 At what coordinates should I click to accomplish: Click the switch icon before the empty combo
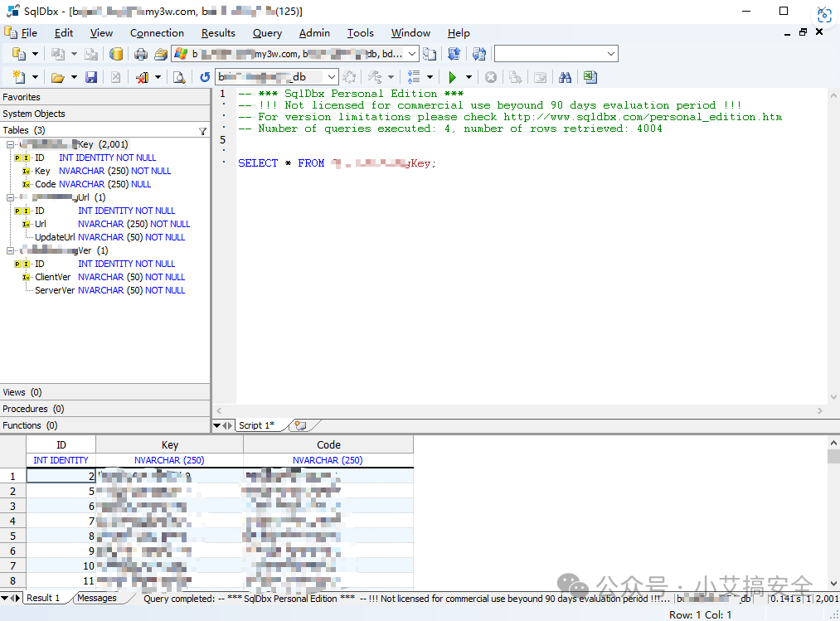(x=479, y=54)
